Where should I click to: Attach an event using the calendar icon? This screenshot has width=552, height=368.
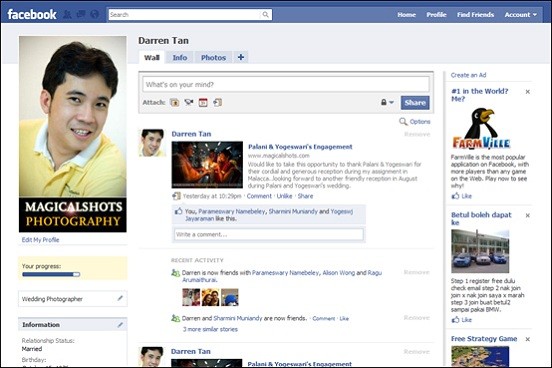[203, 102]
